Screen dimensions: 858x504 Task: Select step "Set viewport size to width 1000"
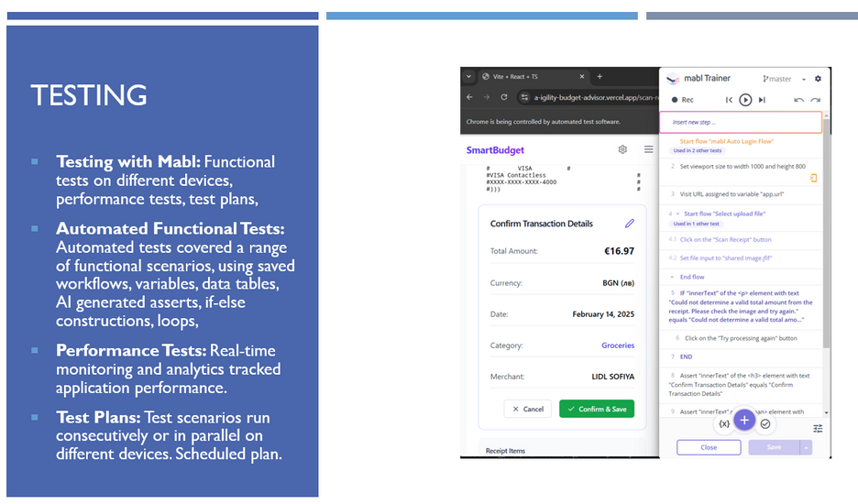pyautogui.click(x=742, y=167)
